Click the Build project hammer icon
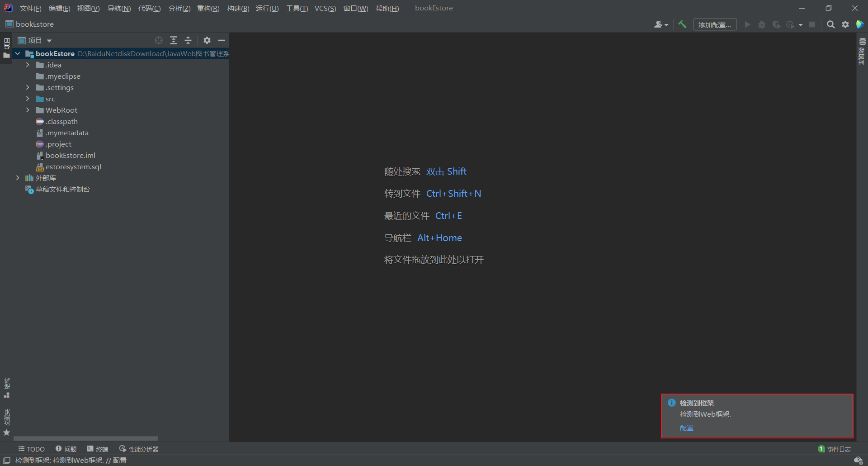 coord(682,24)
